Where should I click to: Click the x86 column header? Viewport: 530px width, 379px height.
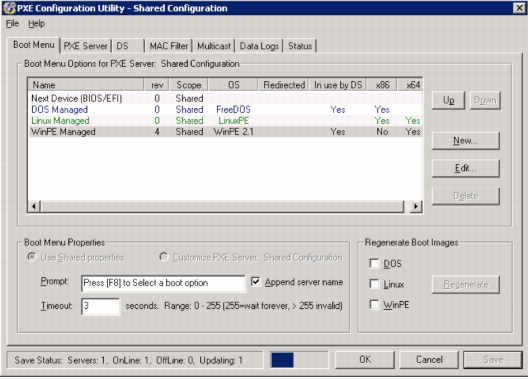[382, 85]
